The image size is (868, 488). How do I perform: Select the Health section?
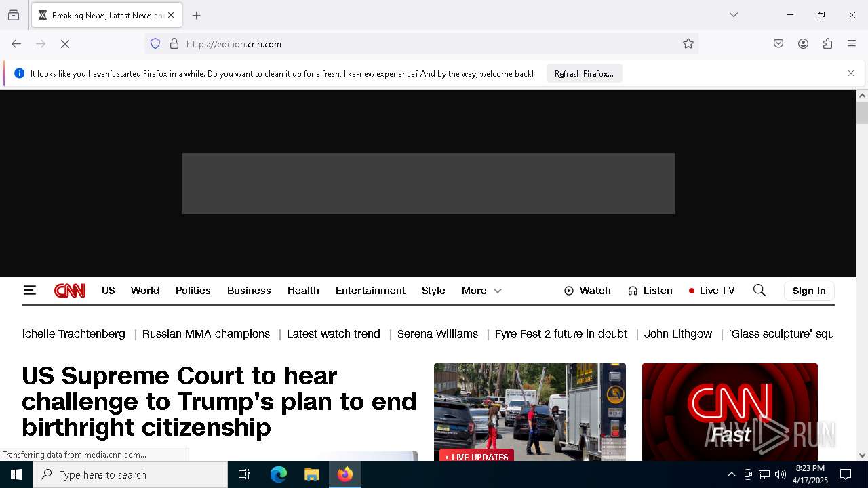(303, 291)
